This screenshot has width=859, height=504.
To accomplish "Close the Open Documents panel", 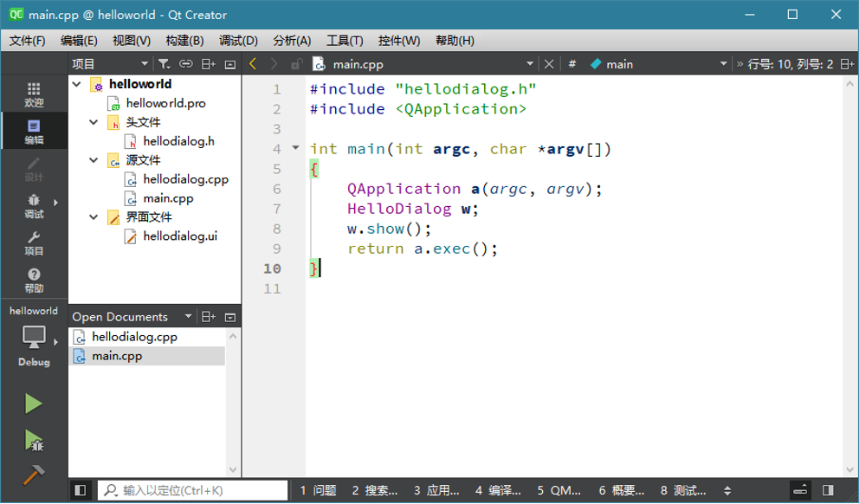I will (x=230, y=317).
